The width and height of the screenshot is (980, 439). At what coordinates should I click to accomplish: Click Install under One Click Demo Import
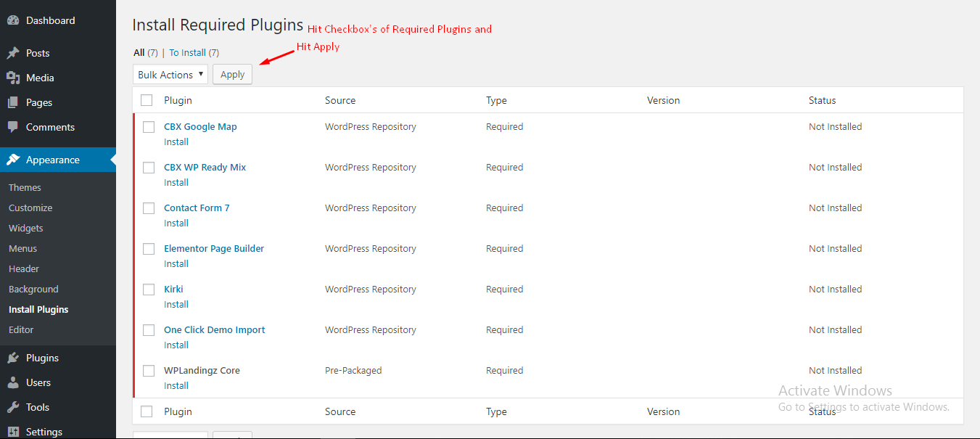pyautogui.click(x=176, y=345)
